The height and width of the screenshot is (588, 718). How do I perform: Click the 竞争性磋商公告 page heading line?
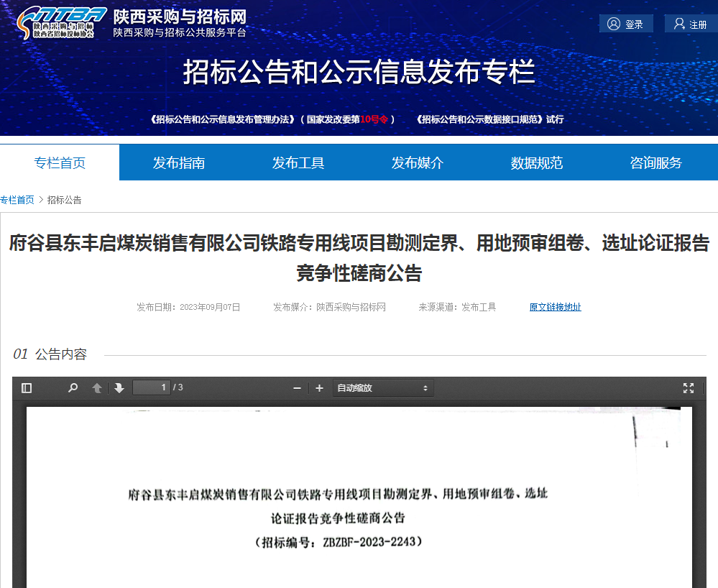click(x=359, y=273)
